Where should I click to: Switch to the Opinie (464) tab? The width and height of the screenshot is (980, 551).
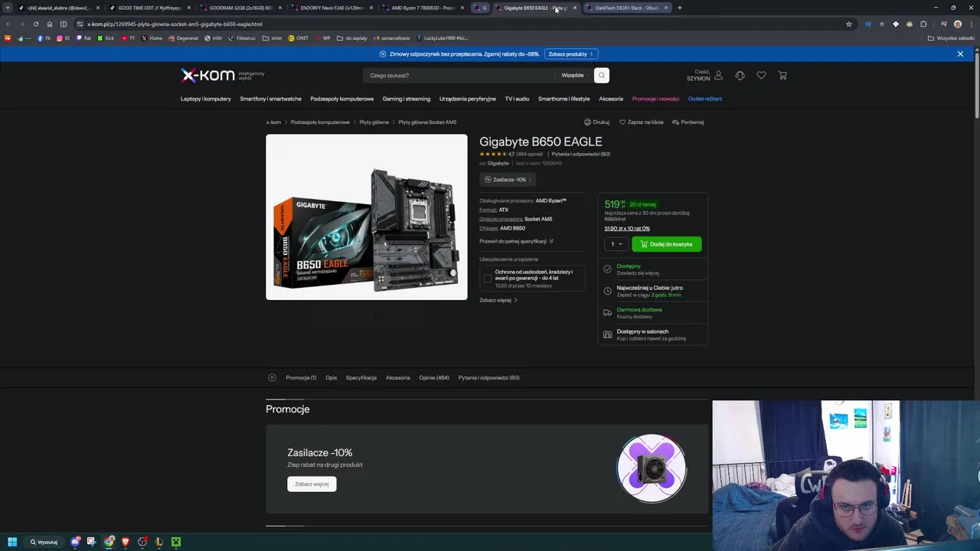(x=434, y=377)
